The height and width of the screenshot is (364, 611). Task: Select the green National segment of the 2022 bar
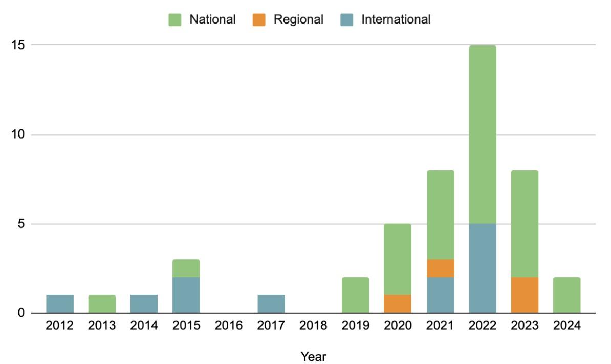(482, 134)
